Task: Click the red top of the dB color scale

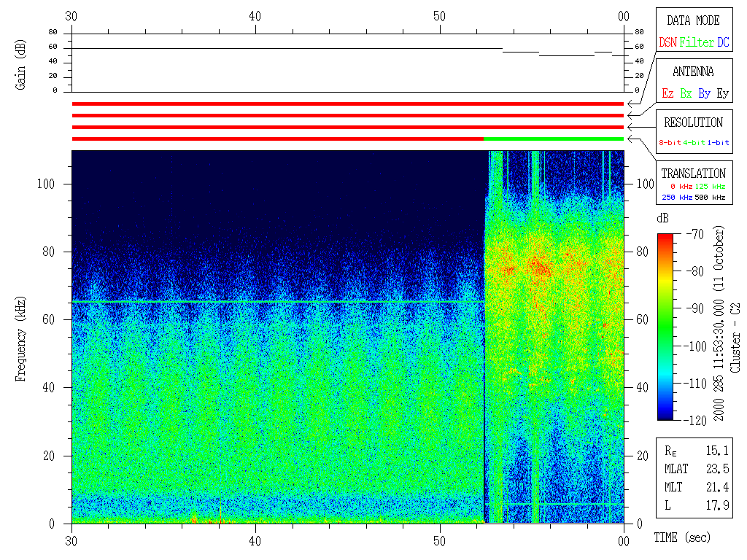Action: [665, 239]
